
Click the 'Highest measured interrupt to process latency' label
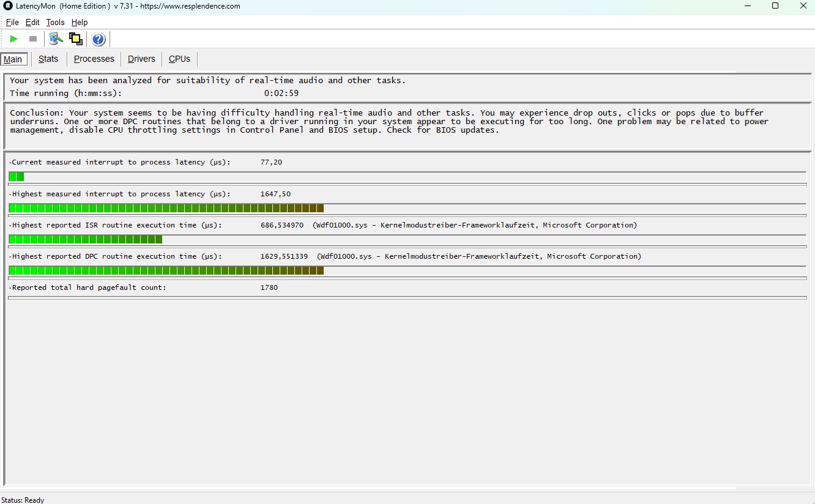click(x=121, y=194)
